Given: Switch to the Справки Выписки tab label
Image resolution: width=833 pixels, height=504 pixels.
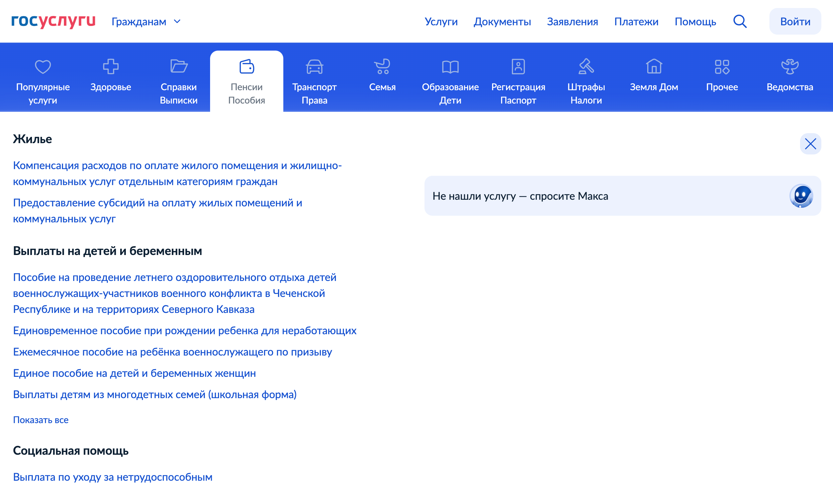Looking at the screenshot, I should (179, 94).
